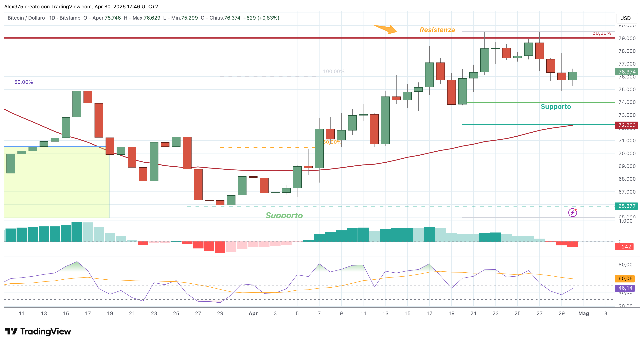Click the Apr month label on time axis
The image size is (644, 344).
pyautogui.click(x=253, y=314)
